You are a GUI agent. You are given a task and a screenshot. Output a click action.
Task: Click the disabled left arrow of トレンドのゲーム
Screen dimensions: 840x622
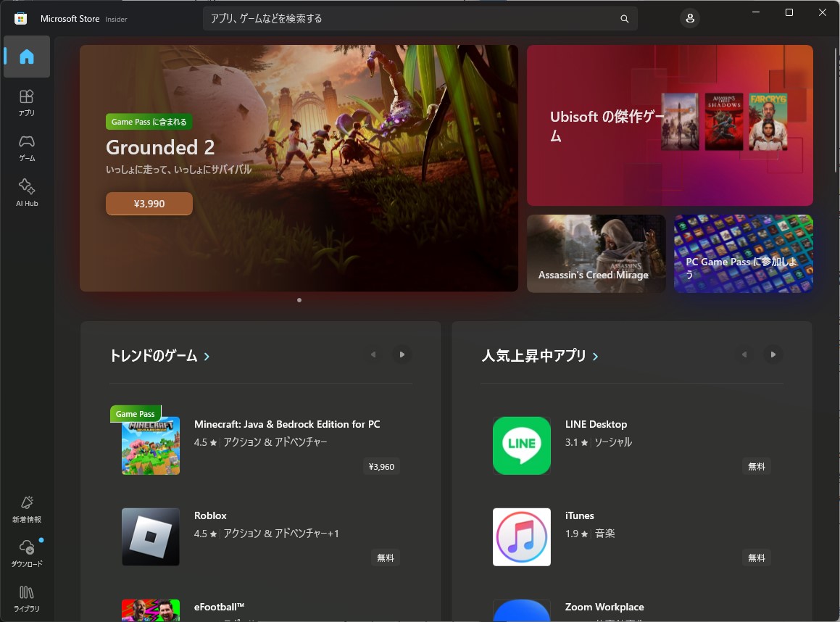373,354
